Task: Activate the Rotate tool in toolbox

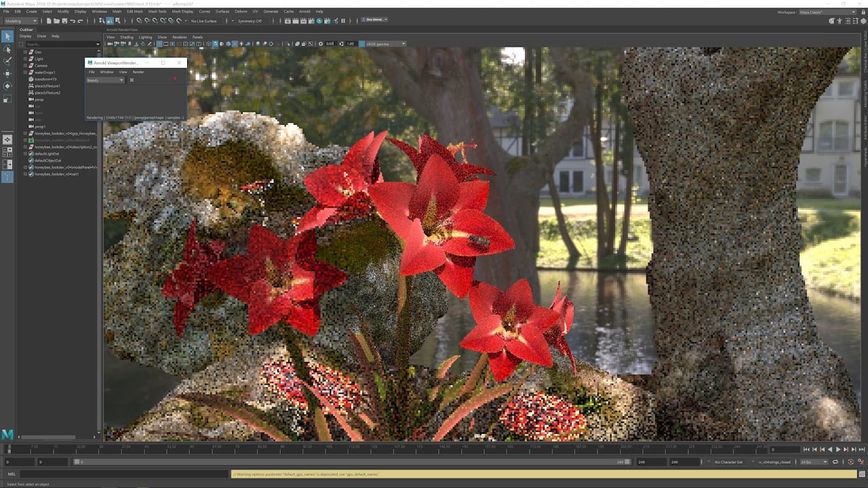Action: click(x=7, y=86)
